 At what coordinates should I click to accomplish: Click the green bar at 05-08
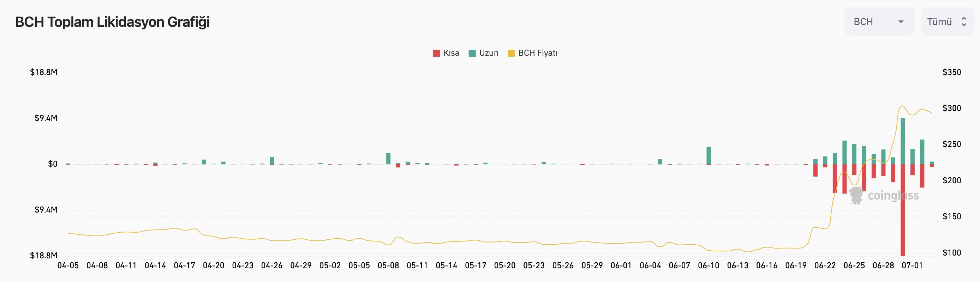388,158
